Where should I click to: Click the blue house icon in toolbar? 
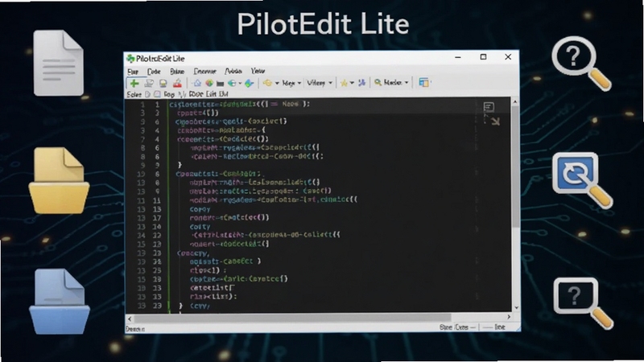pos(197,83)
